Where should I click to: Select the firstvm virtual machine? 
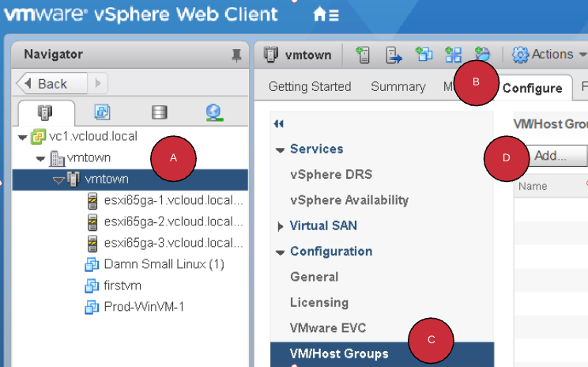point(122,286)
